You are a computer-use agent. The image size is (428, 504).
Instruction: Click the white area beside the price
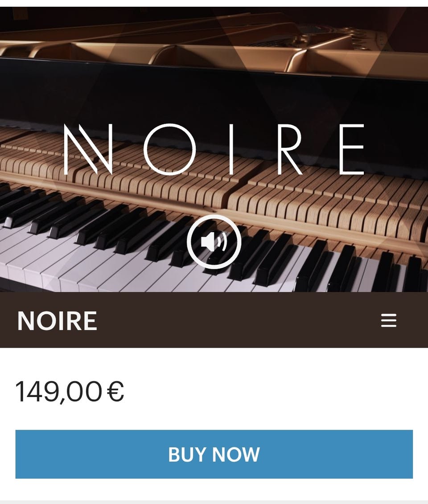pos(273,392)
